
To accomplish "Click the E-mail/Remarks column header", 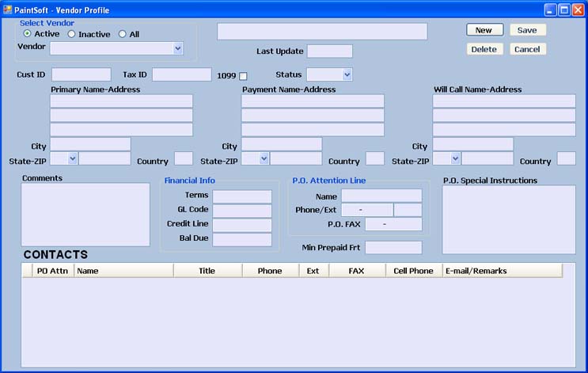I will [x=503, y=271].
